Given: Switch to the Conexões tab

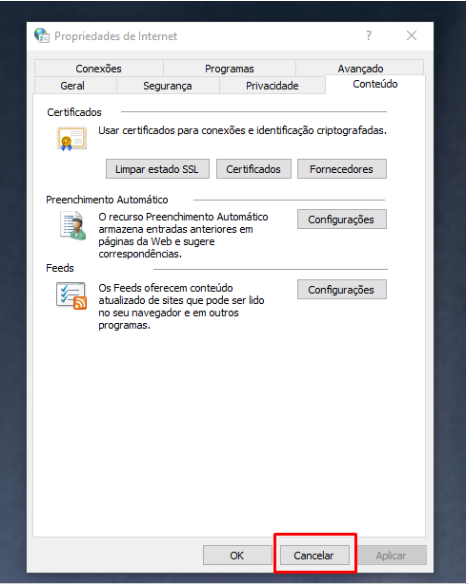Looking at the screenshot, I should point(99,68).
